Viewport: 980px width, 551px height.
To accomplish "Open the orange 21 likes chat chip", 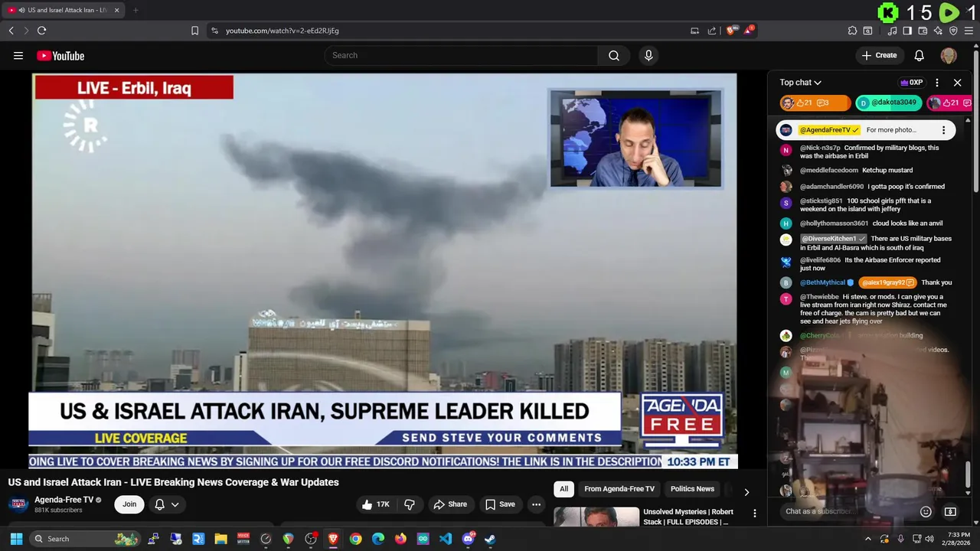I will pos(815,103).
